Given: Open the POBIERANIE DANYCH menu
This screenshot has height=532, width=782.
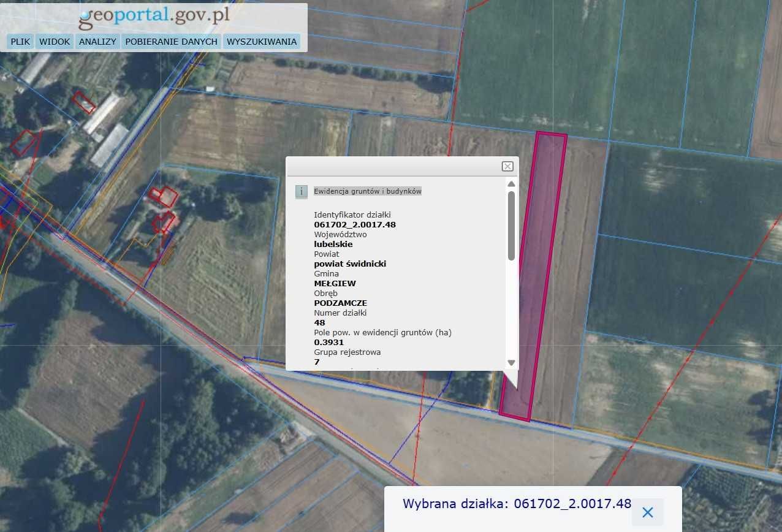Looking at the screenshot, I should click(x=172, y=42).
